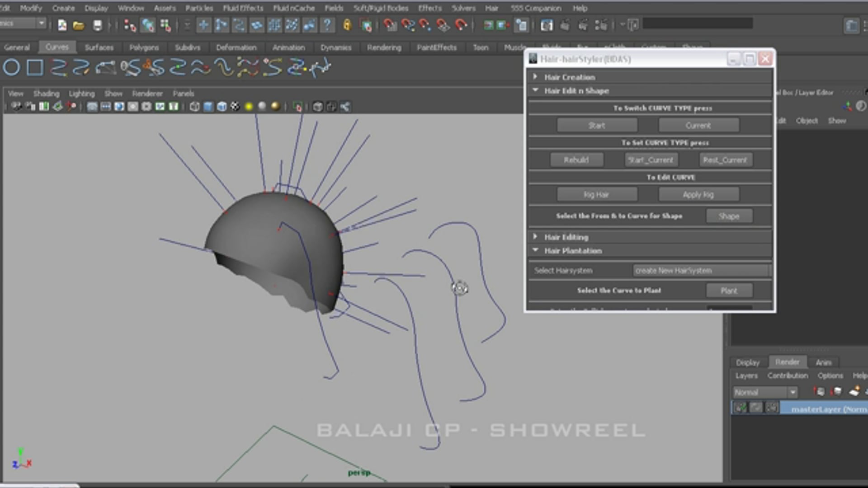Toggle Snap to Points magnet icon
This screenshot has height=488, width=868.
tap(425, 25)
